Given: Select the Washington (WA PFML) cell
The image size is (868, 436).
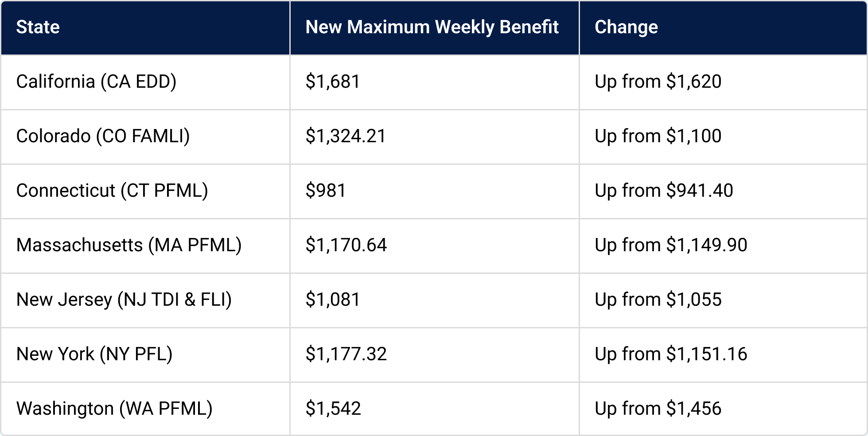Looking at the screenshot, I should tap(114, 409).
